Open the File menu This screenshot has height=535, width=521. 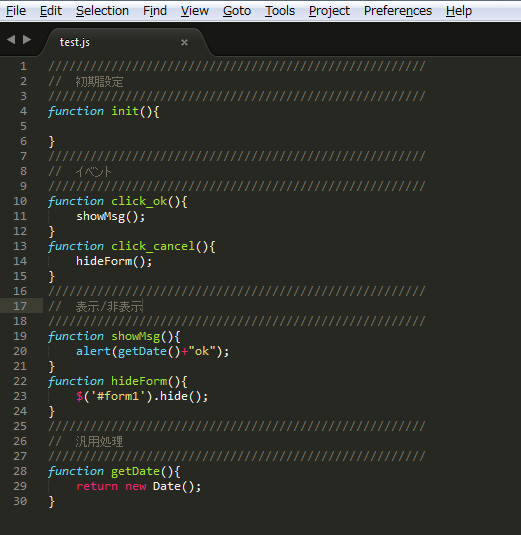[x=16, y=11]
